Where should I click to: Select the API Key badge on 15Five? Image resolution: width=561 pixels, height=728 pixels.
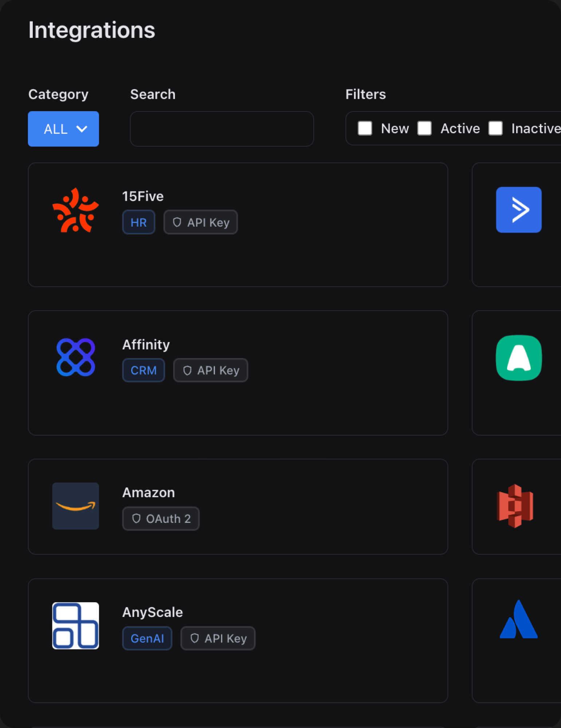(201, 222)
